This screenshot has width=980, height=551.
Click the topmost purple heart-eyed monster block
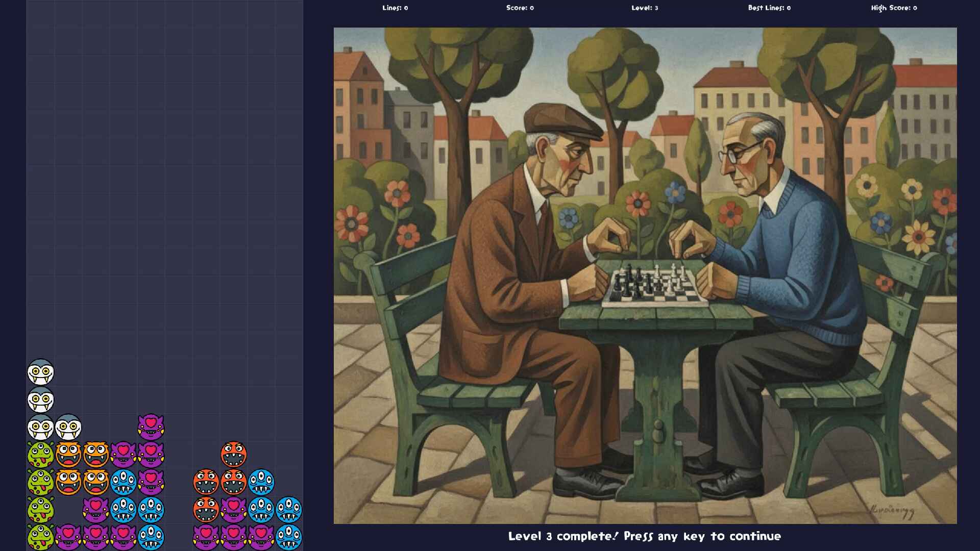[x=151, y=427]
